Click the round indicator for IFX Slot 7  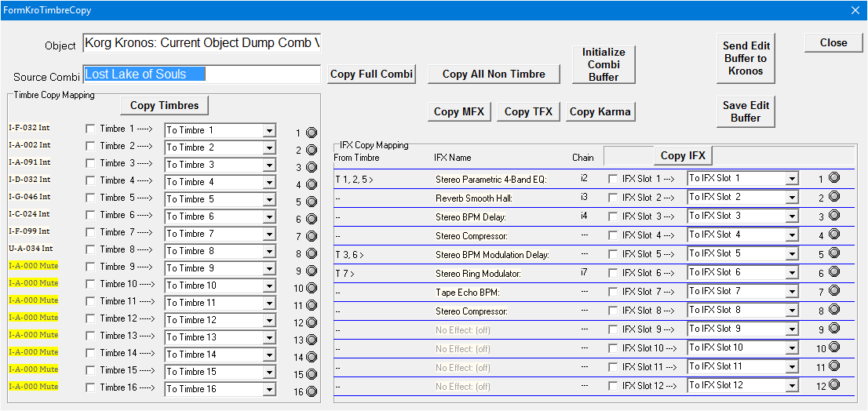(834, 290)
